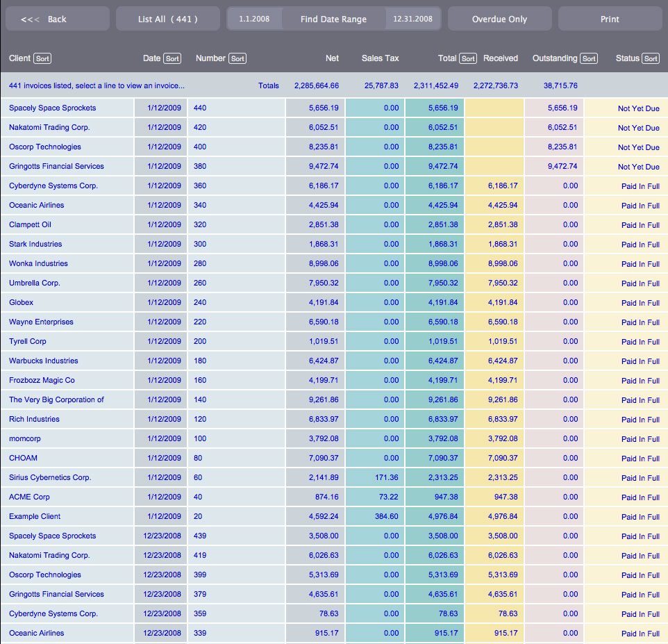Viewport: 668px width, 644px height.
Task: Sort invoices by Outstanding
Action: click(589, 58)
